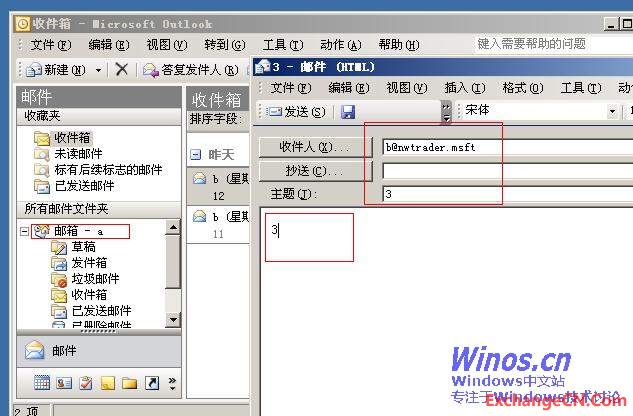Open the Contacts icon in navigation pane
This screenshot has height=416, width=633.
[x=63, y=383]
